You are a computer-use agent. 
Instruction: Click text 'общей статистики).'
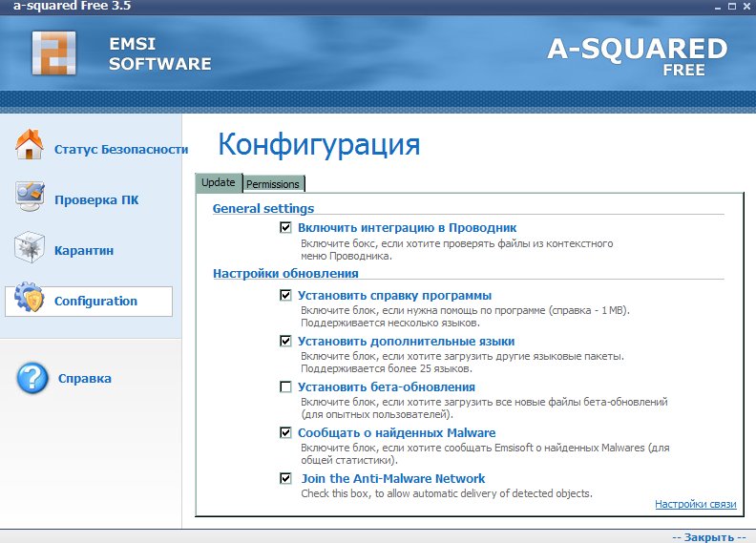click(349, 460)
